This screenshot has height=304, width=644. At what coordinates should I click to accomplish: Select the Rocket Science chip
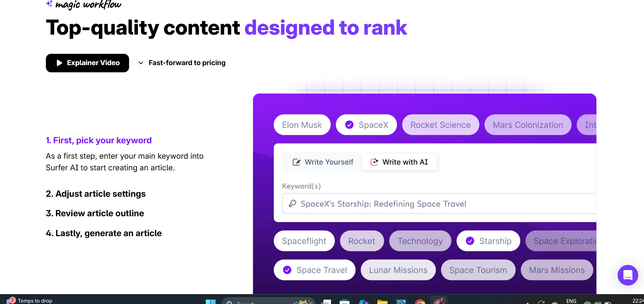click(x=440, y=125)
